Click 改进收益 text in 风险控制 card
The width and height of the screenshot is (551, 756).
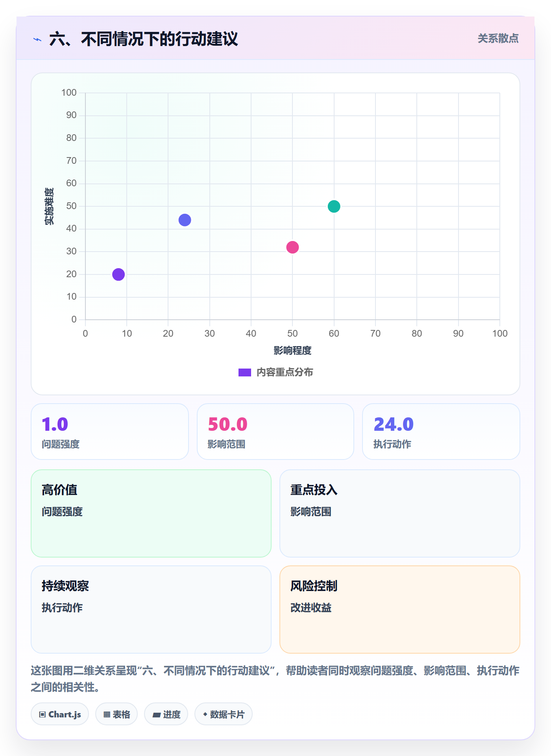point(311,608)
